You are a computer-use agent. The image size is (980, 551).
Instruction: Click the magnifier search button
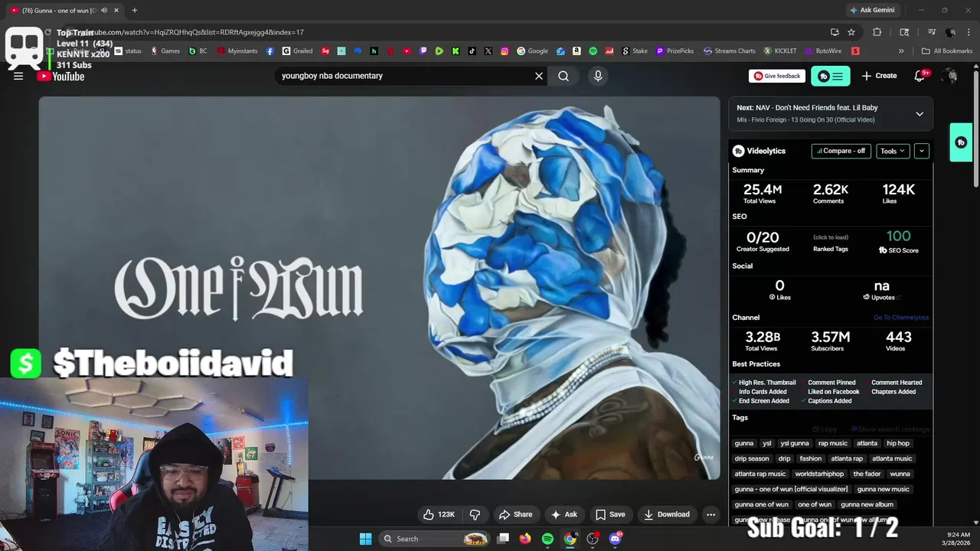pos(563,76)
